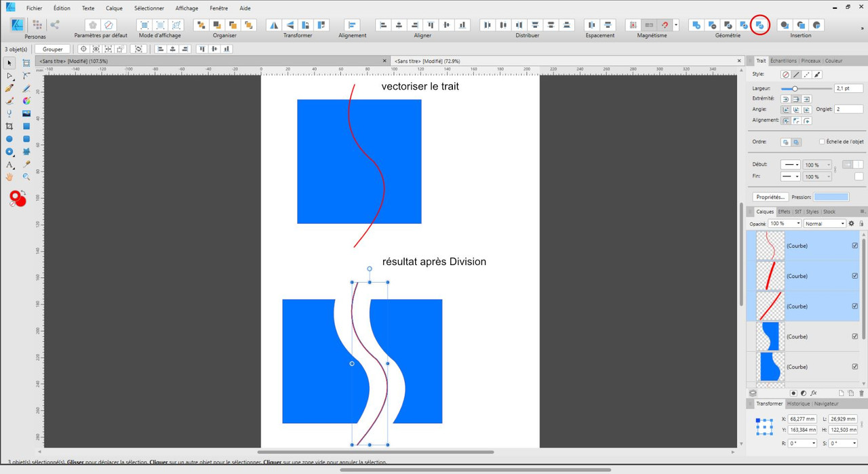Click the Subtract geometry operation icon
This screenshot has height=474, width=868.
(712, 25)
